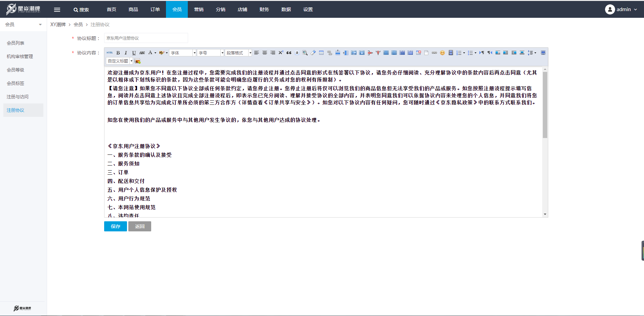
Task: Click XY潮牌 breadcrumb link
Action: pyautogui.click(x=58, y=25)
